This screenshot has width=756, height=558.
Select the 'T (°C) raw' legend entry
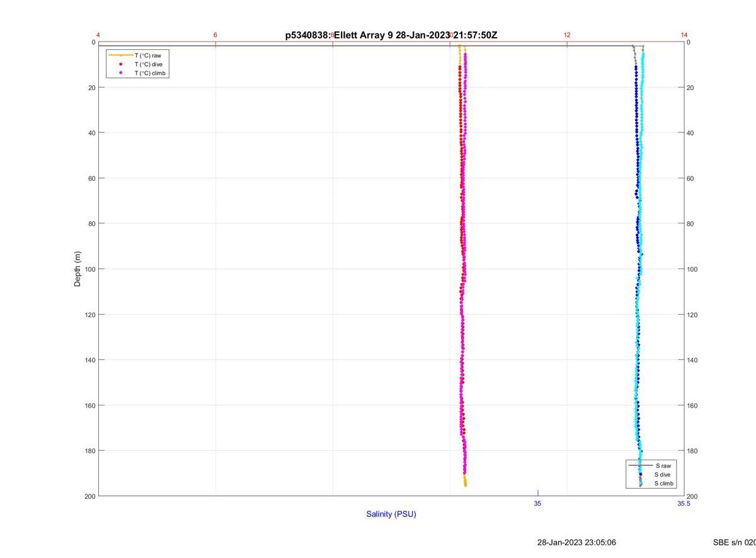coord(147,55)
